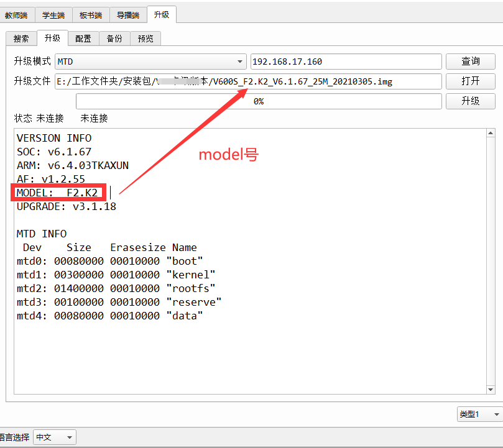Go to the 导播端 top tab
This screenshot has height=448, width=503.
(x=128, y=16)
